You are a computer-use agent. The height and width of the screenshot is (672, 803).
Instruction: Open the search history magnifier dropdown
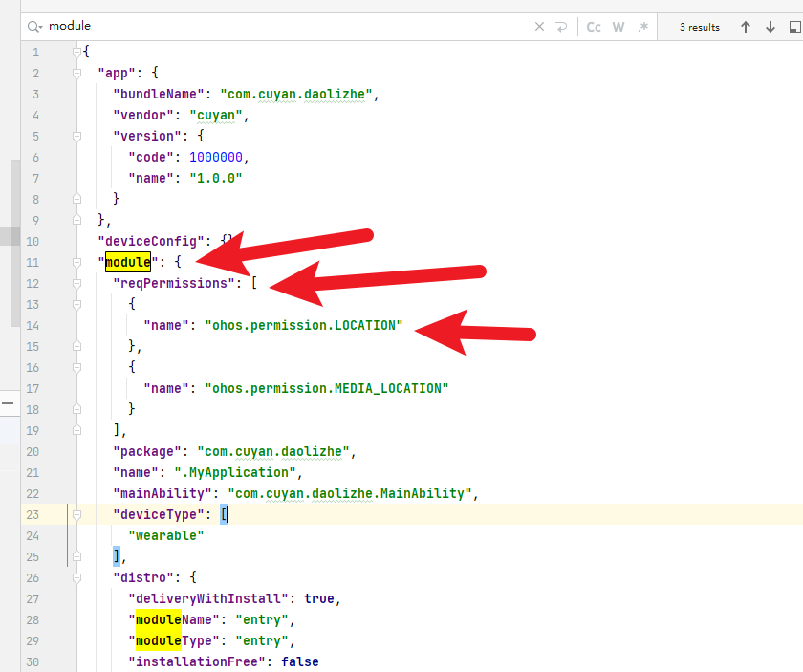tap(34, 27)
